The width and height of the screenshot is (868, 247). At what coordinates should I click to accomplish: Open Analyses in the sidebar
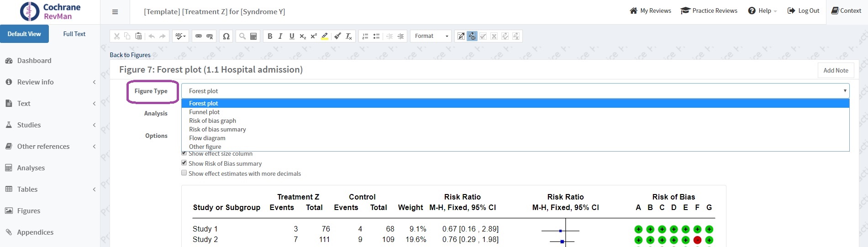(x=31, y=168)
